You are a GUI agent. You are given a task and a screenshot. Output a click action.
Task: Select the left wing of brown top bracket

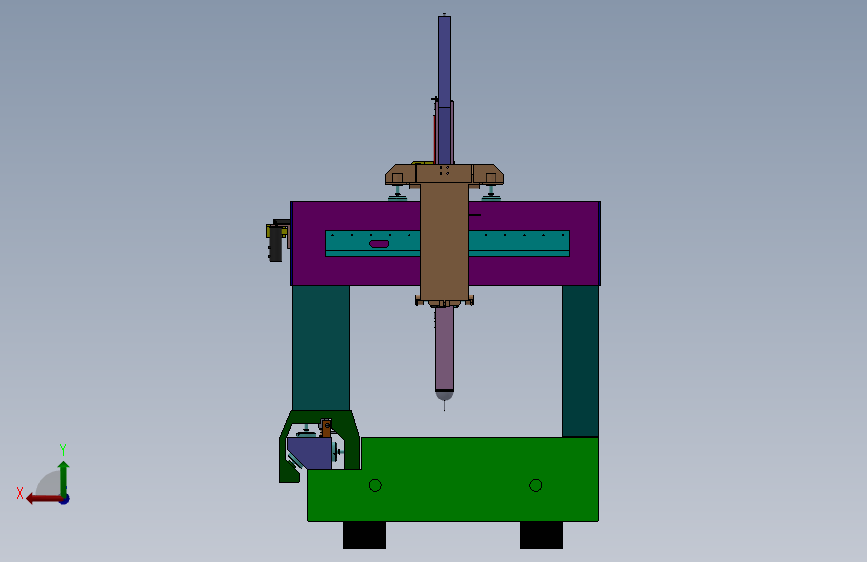click(x=400, y=175)
